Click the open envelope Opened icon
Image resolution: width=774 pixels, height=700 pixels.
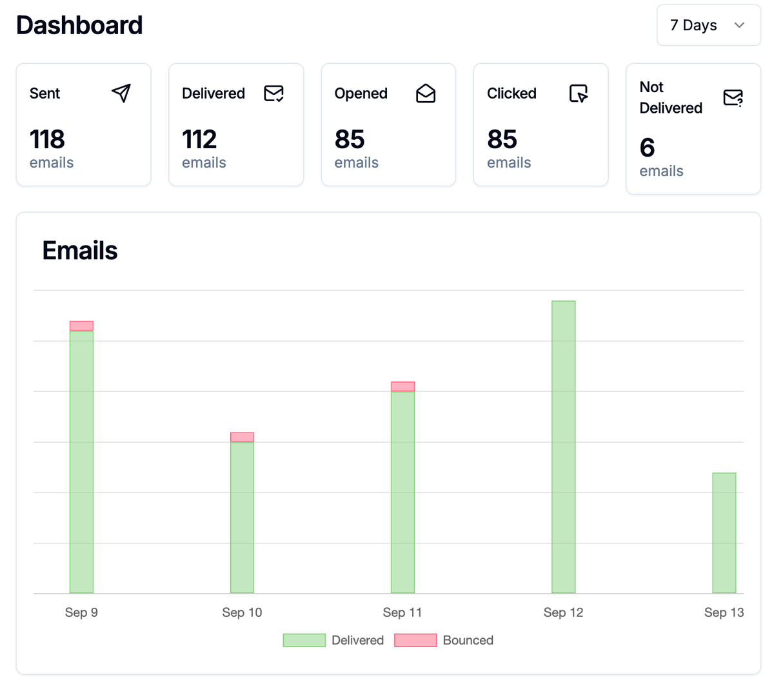[x=426, y=93]
